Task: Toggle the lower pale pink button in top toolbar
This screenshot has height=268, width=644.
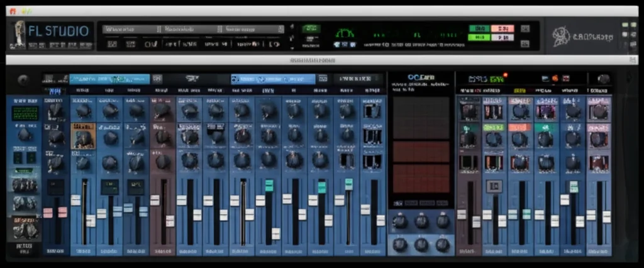Action: tap(502, 37)
